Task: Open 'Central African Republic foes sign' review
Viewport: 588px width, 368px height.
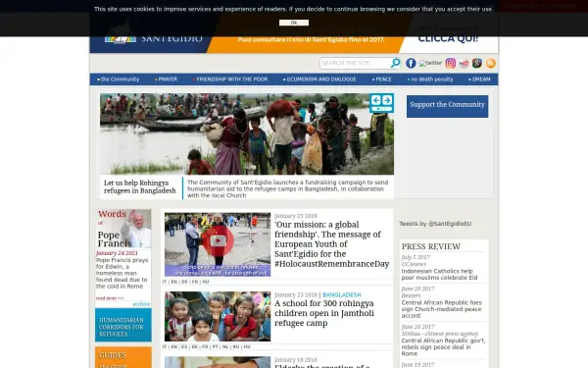Action: click(442, 309)
